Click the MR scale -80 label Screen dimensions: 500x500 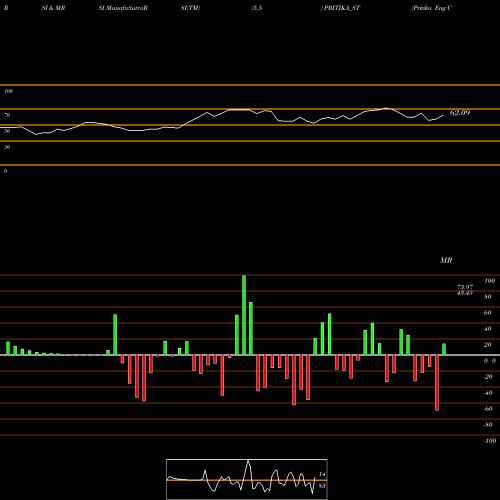pyautogui.click(x=488, y=425)
